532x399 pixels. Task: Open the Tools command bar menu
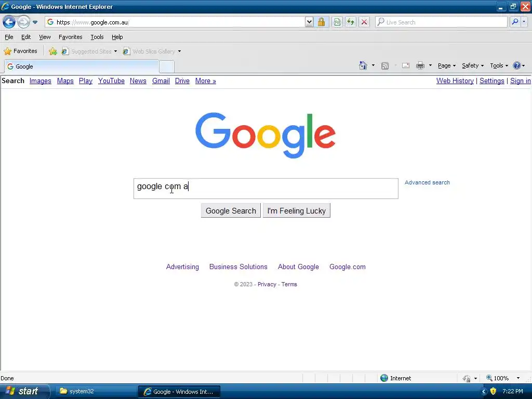[499, 65]
